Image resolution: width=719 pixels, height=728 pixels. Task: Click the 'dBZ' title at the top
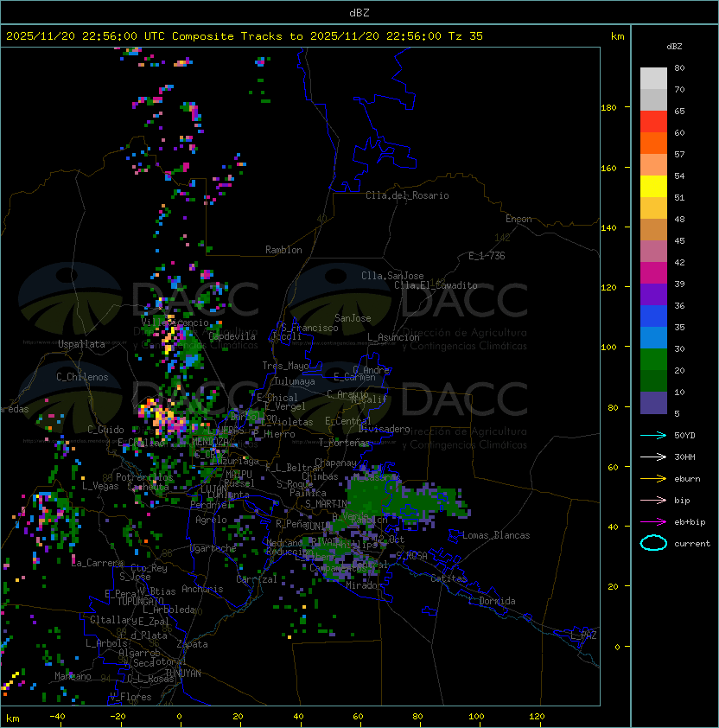[x=359, y=13]
